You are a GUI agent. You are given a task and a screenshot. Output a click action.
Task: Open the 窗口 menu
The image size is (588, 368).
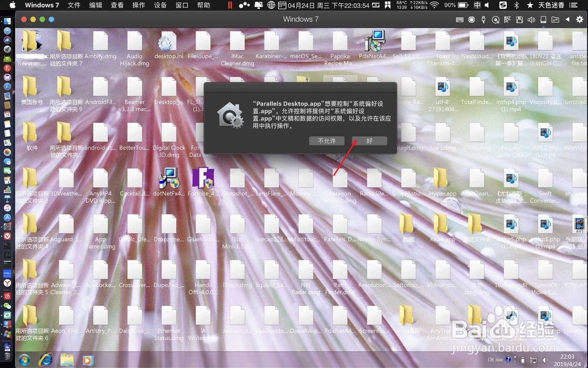click(x=182, y=5)
